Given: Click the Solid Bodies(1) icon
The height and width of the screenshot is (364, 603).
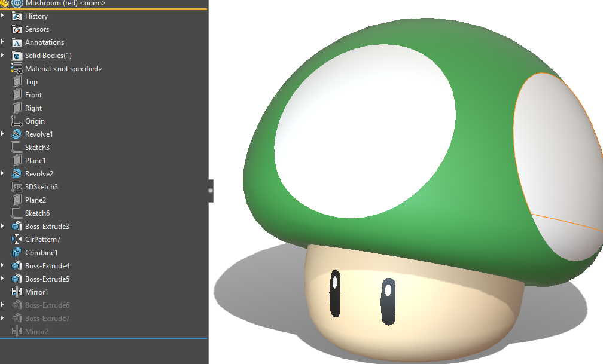Looking at the screenshot, I should tap(17, 56).
